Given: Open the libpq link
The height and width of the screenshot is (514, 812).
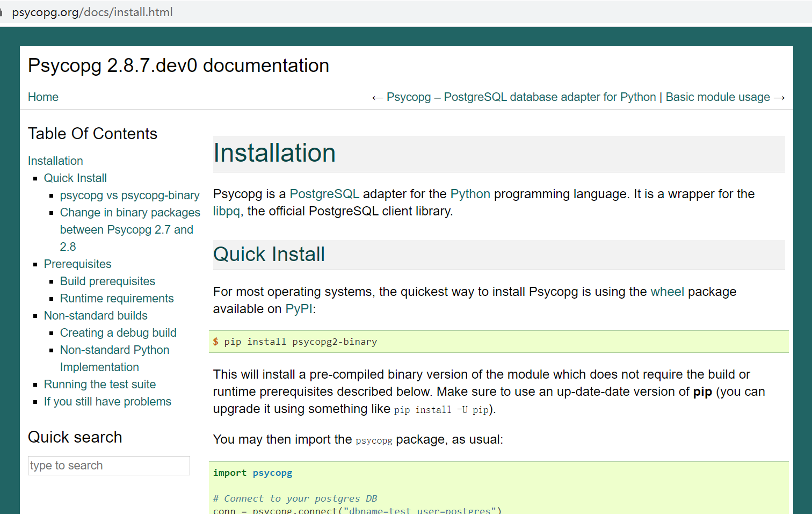Looking at the screenshot, I should [x=226, y=211].
